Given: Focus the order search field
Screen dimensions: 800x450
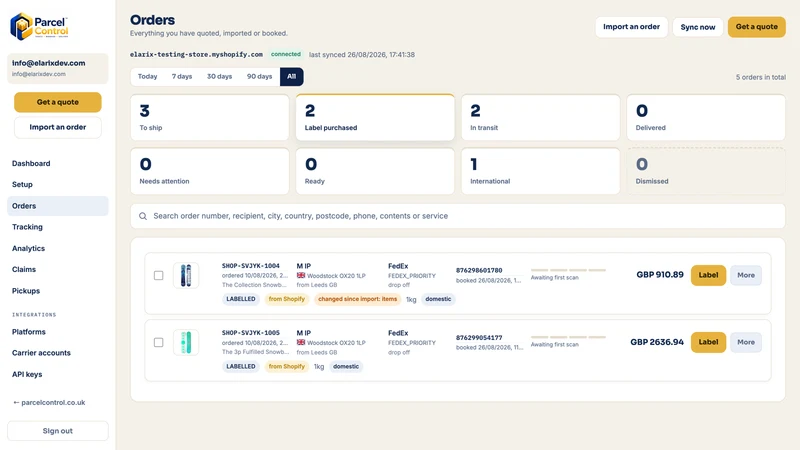Looking at the screenshot, I should point(458,216).
